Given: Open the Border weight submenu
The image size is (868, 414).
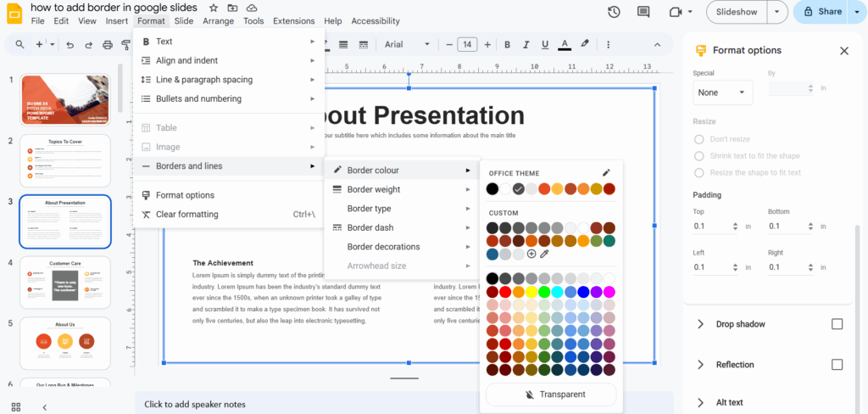Looking at the screenshot, I should (401, 189).
